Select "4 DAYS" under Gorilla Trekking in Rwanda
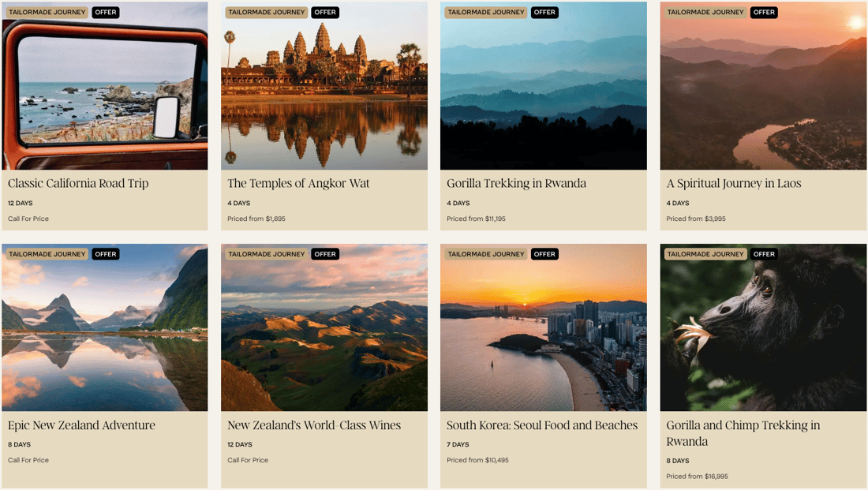The height and width of the screenshot is (490, 868). pos(458,204)
